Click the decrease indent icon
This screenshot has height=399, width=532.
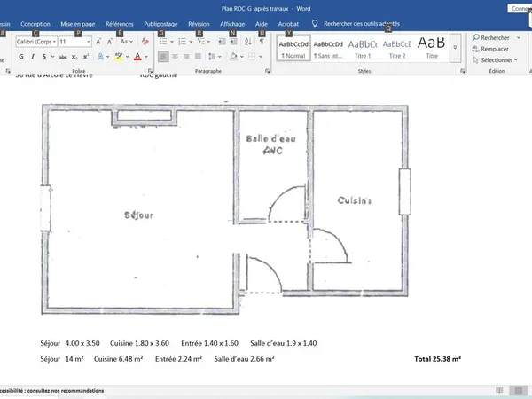point(222,42)
